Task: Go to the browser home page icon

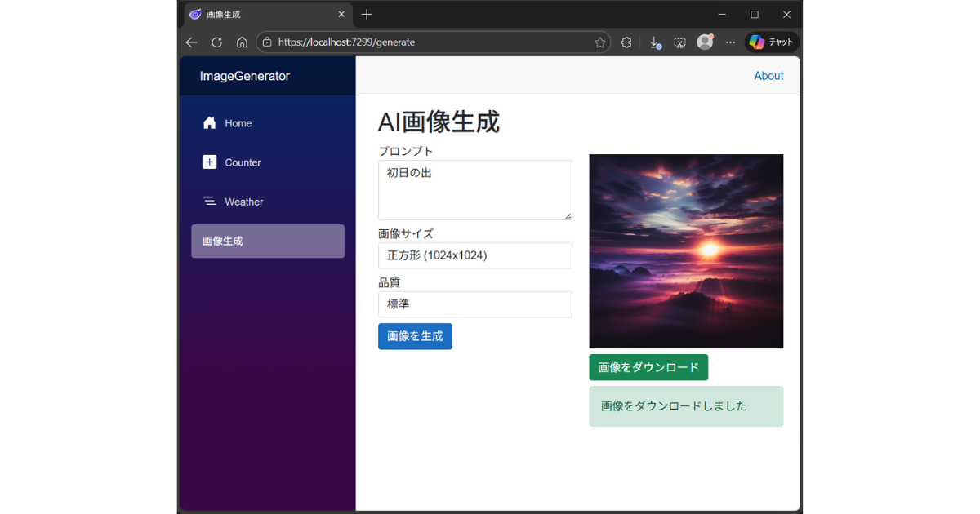Action: pyautogui.click(x=242, y=42)
